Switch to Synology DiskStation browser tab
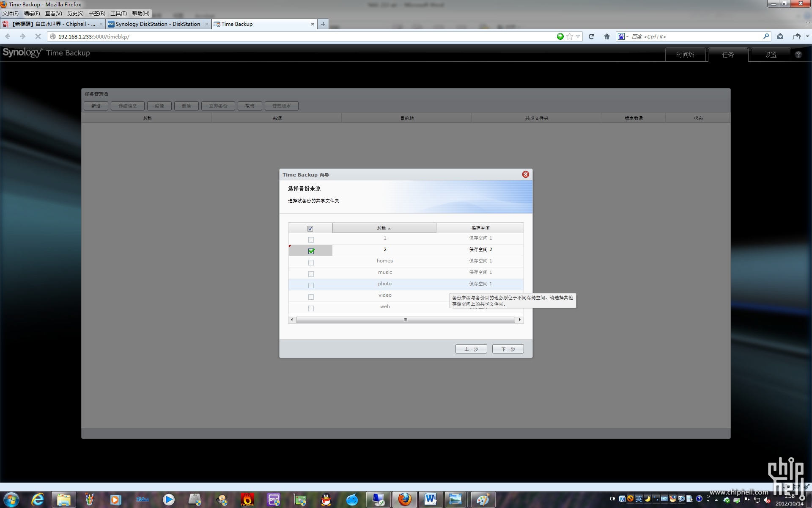Screen dimensions: 812x508 (x=158, y=24)
